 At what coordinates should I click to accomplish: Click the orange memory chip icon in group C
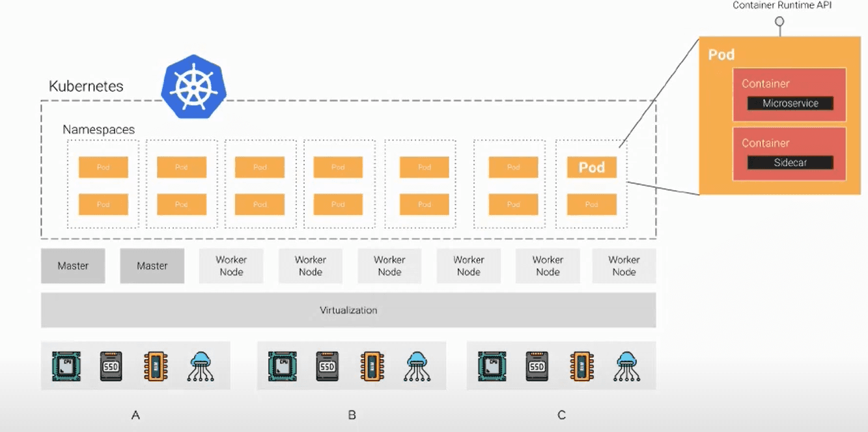(x=581, y=366)
